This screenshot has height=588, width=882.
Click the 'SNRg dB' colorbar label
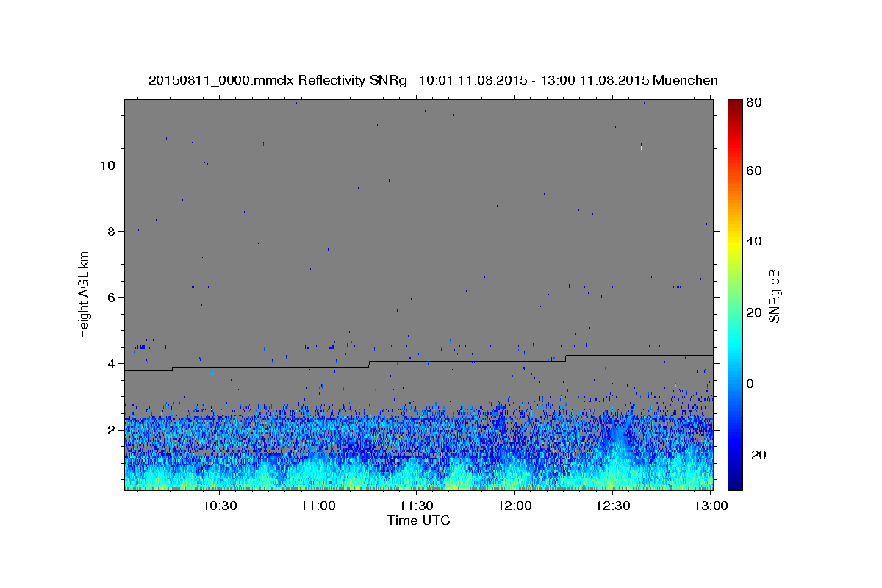coord(774,295)
